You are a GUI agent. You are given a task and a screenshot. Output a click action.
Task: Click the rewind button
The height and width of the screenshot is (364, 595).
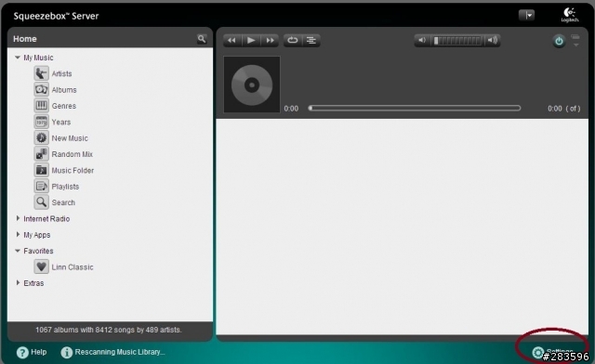(x=232, y=40)
